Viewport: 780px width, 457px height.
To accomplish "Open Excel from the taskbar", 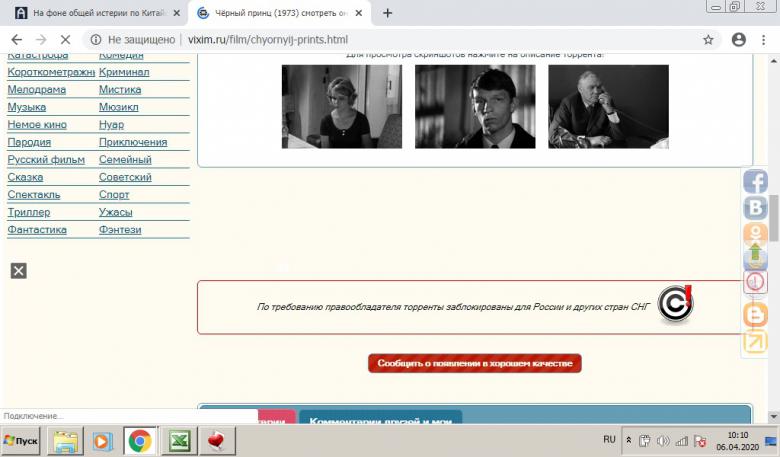I will (179, 441).
